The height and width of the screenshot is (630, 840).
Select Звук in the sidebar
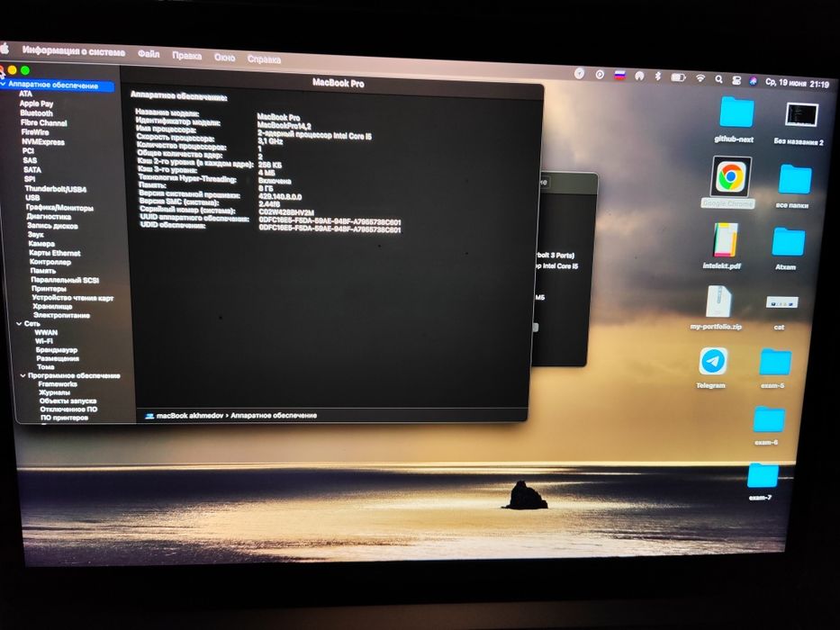click(35, 235)
